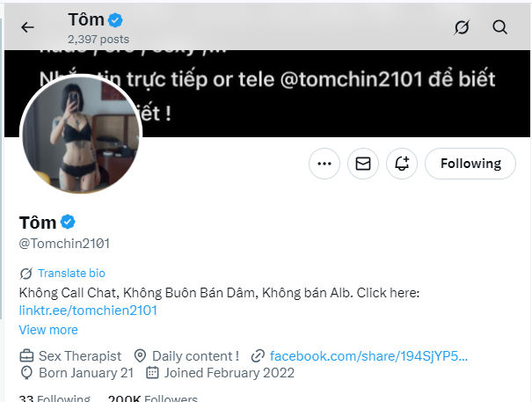Image resolution: width=532 pixels, height=402 pixels.
Task: Open the 200K Followers list
Action: pos(152,398)
